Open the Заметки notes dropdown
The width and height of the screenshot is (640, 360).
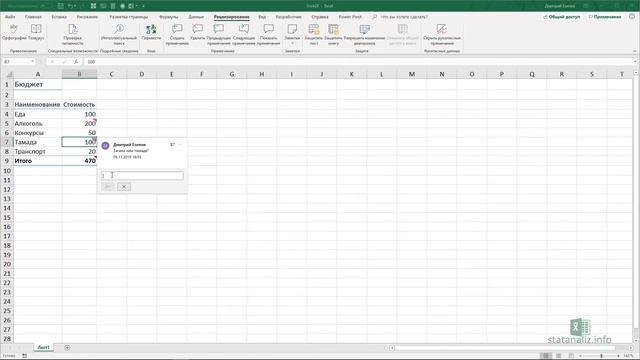(x=292, y=34)
